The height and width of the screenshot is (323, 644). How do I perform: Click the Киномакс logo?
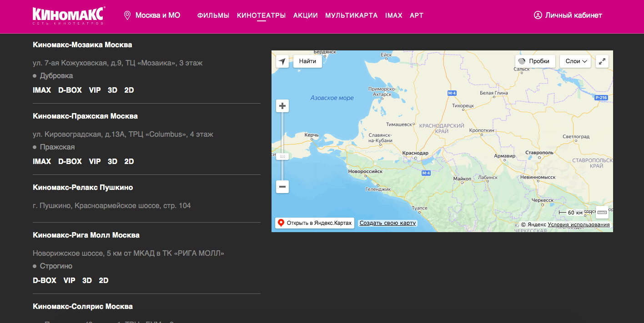pos(69,15)
